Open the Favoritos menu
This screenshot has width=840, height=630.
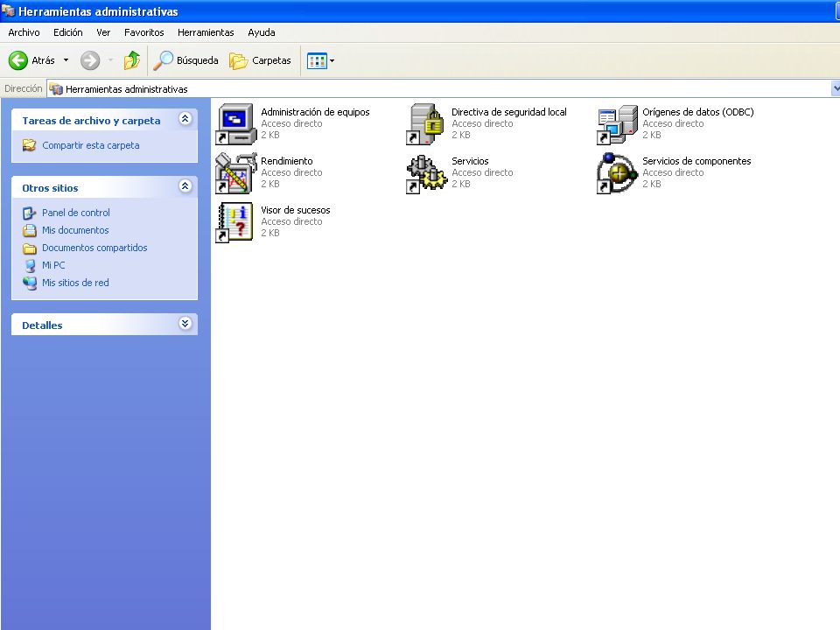point(144,32)
